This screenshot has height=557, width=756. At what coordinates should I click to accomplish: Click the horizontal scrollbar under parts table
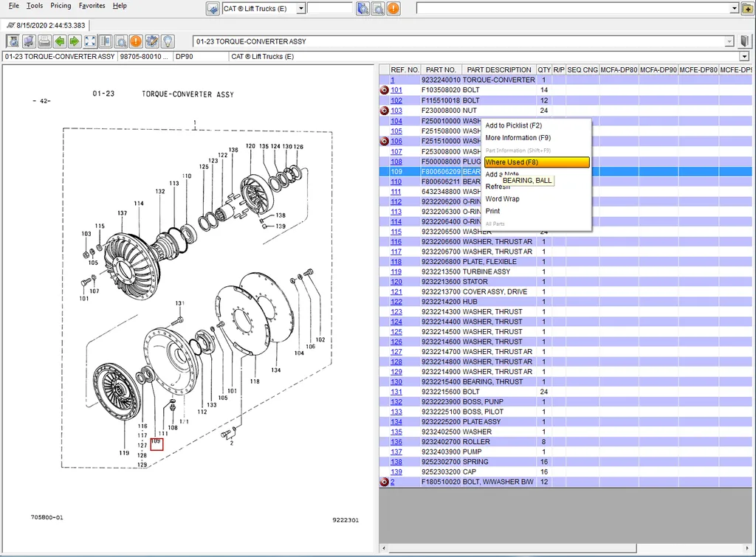(512, 548)
